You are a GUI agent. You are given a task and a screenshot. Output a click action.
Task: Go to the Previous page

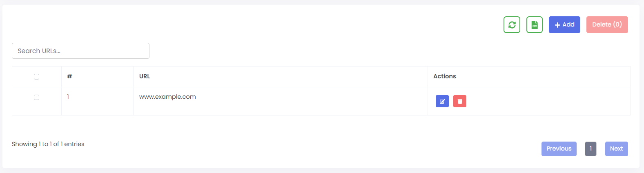559,149
